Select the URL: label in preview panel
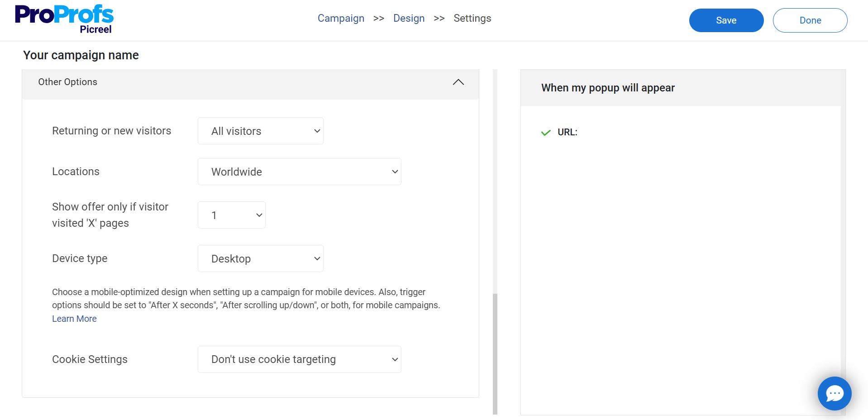868x420 pixels. (567, 132)
